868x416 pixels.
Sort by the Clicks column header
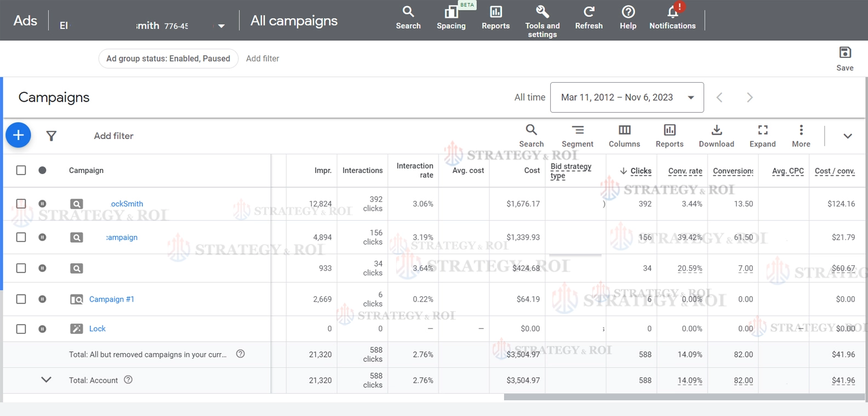click(x=640, y=171)
